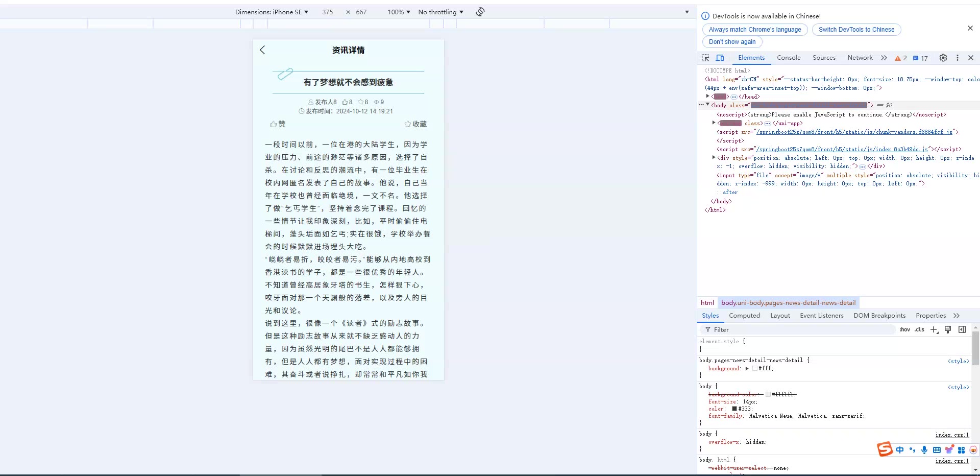Open the index.8c3b49dc.js script link
Screen dimensions: 980x476
pos(842,149)
